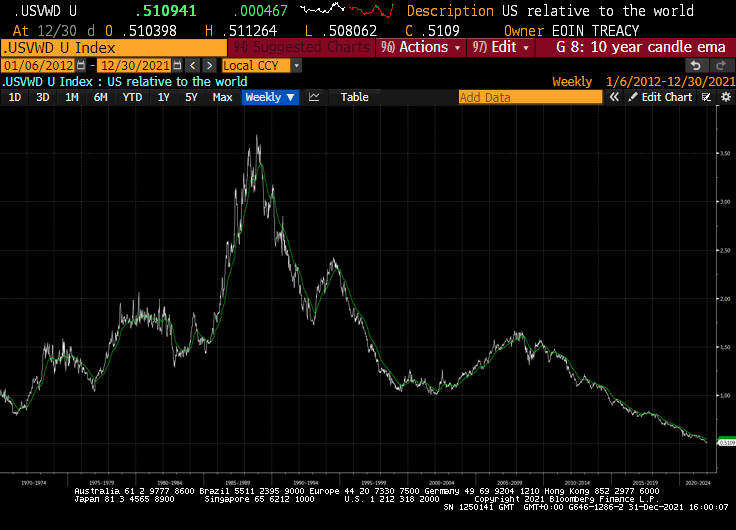The width and height of the screenshot is (736, 530).
Task: Open start date calendar picker icon
Action: (83, 65)
